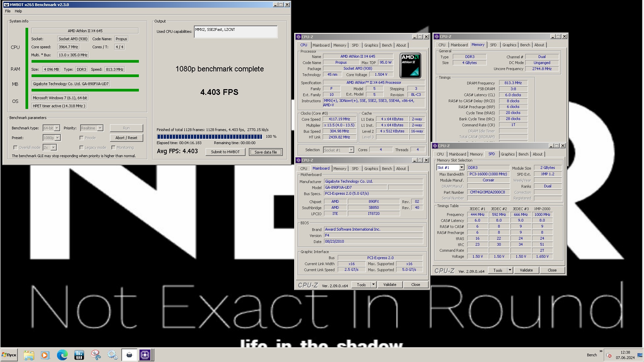Select the SPD tab in CPU-Z CPU window
Image resolution: width=644 pixels, height=362 pixels.
[355, 45]
